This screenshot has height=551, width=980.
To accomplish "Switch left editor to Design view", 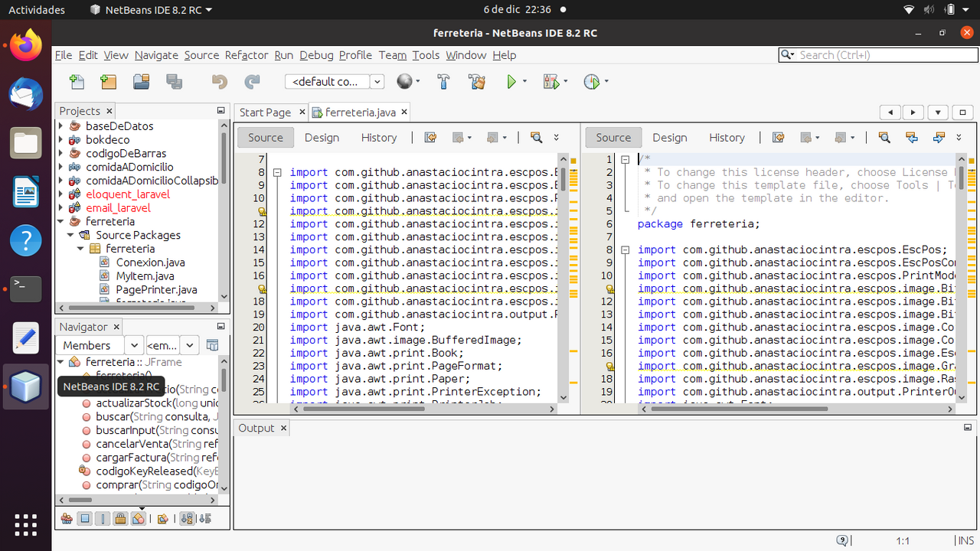I will [x=322, y=138].
